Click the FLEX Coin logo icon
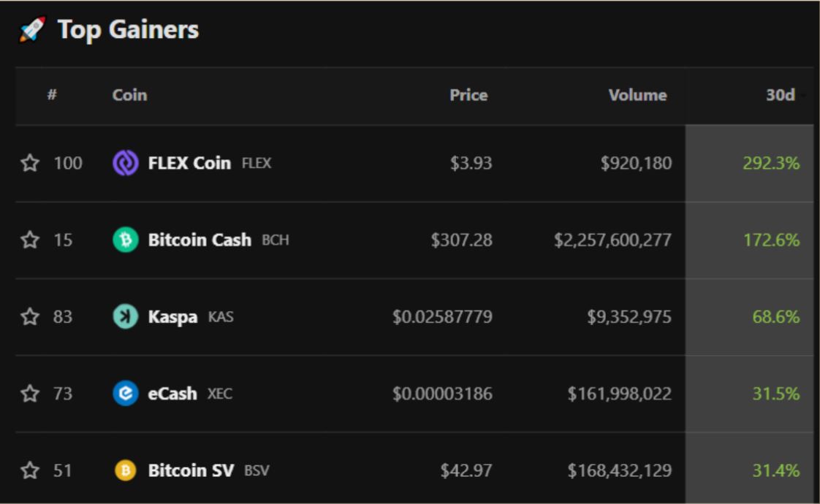Screen dimensions: 820x504 click(x=125, y=164)
